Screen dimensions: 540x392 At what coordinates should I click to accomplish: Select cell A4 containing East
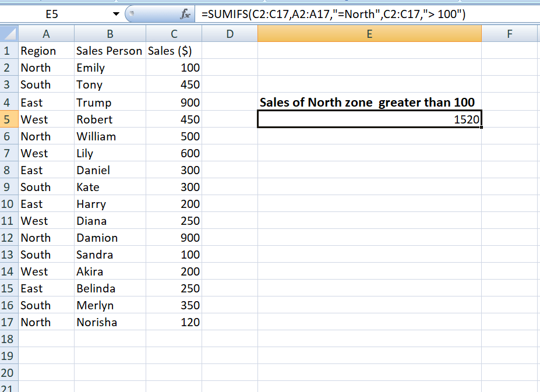pyautogui.click(x=46, y=101)
